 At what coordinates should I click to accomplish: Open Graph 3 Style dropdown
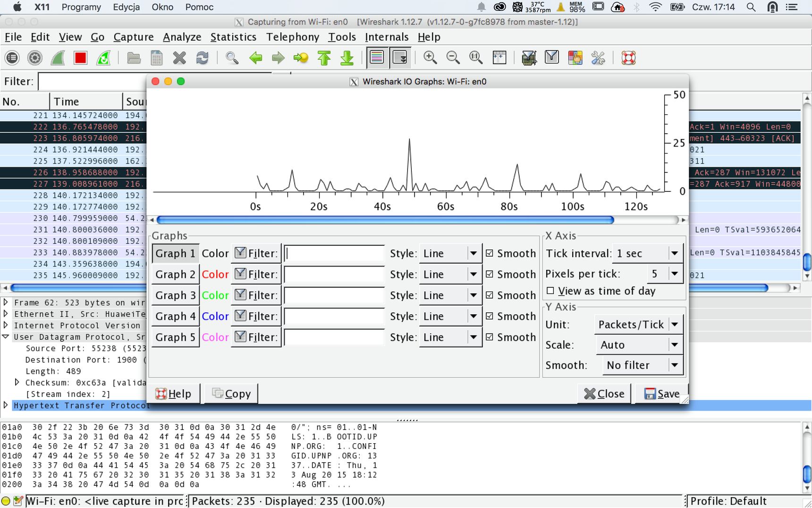(x=450, y=295)
